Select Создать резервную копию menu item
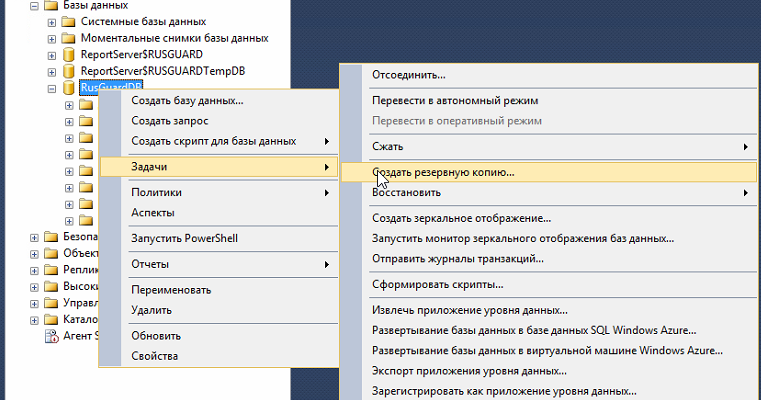Image resolution: width=761 pixels, height=400 pixels. (x=443, y=172)
